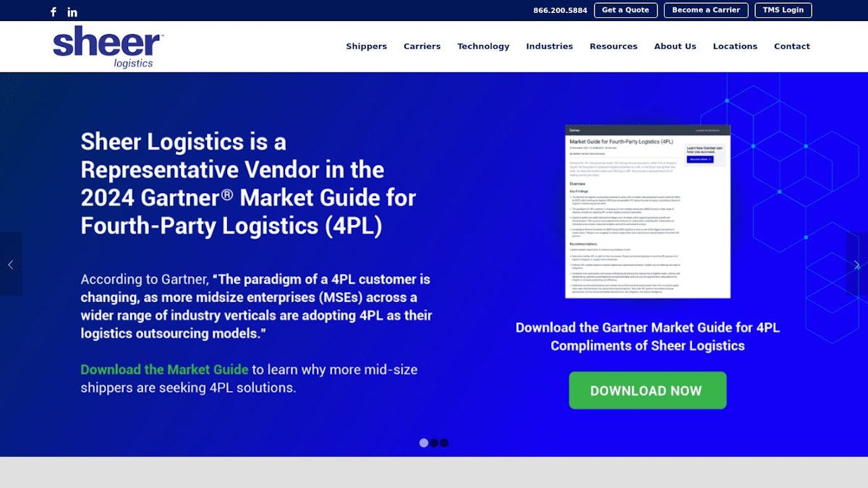
Task: Click the Sheer Logistics logo
Action: pos(108,47)
